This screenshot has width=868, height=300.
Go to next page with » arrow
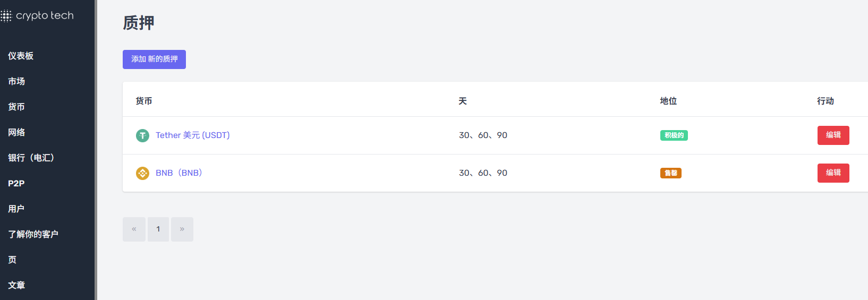182,229
